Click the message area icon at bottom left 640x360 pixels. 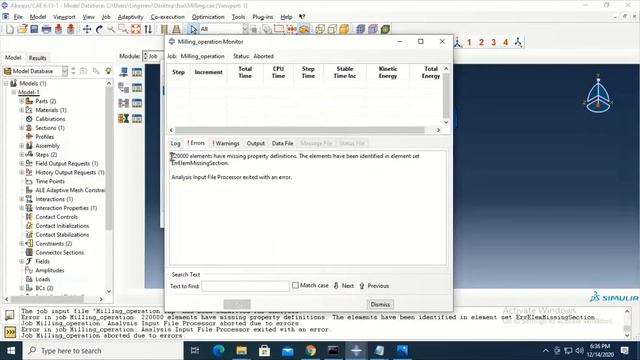point(10,315)
